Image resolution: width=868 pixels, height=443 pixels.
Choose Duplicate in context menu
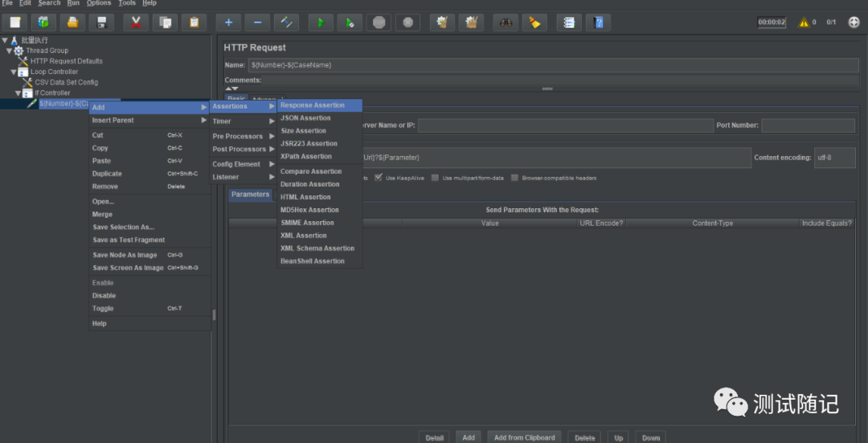(x=149, y=174)
